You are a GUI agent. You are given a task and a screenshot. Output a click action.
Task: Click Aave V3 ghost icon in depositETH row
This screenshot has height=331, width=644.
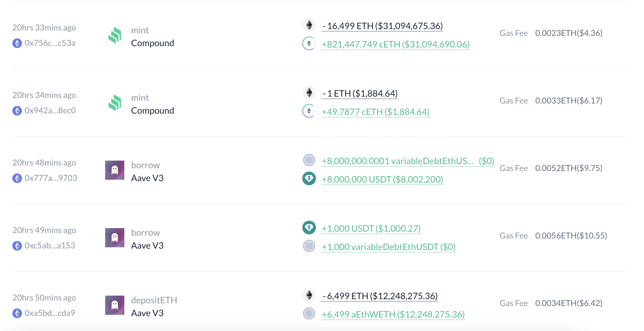tap(115, 305)
